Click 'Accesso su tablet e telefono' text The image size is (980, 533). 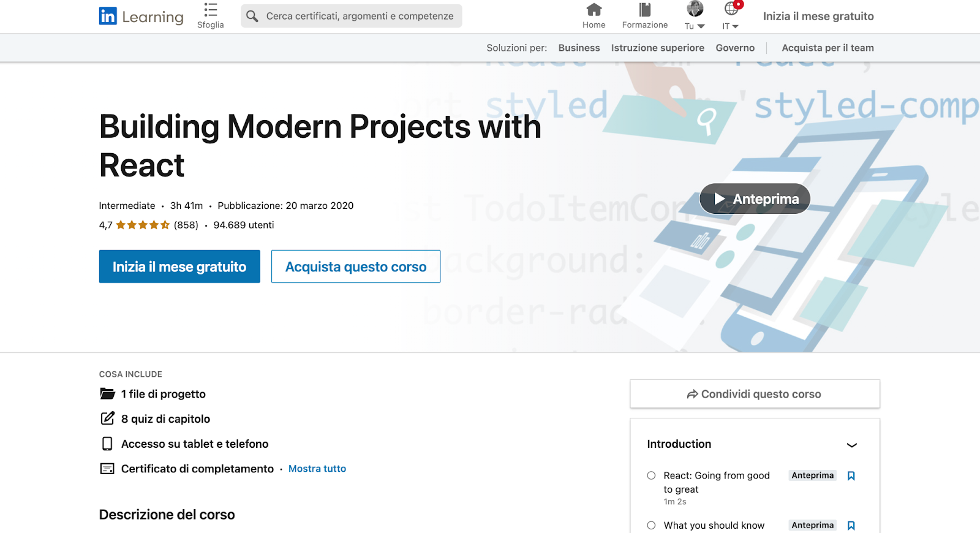click(195, 444)
